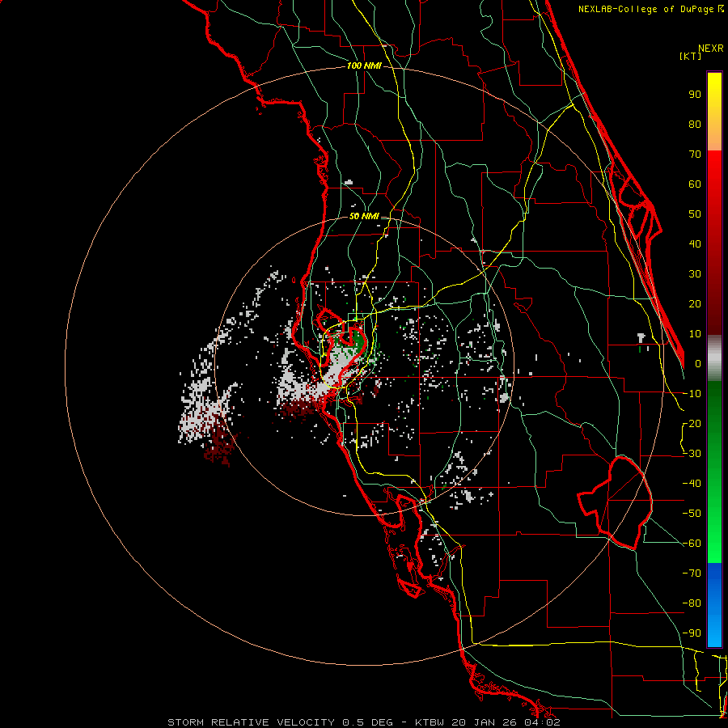Click the 20 value on the velocity scale
Image resolution: width=728 pixels, height=728 pixels.
point(695,303)
